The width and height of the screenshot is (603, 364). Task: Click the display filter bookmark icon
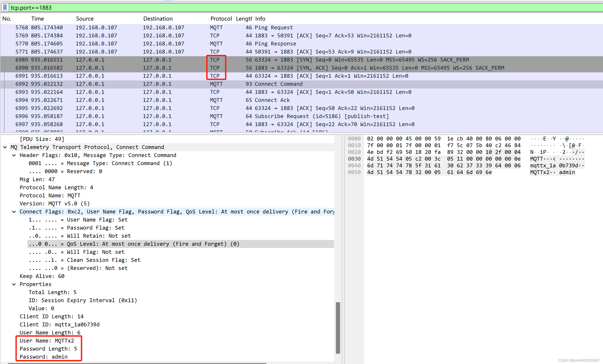(x=5, y=8)
